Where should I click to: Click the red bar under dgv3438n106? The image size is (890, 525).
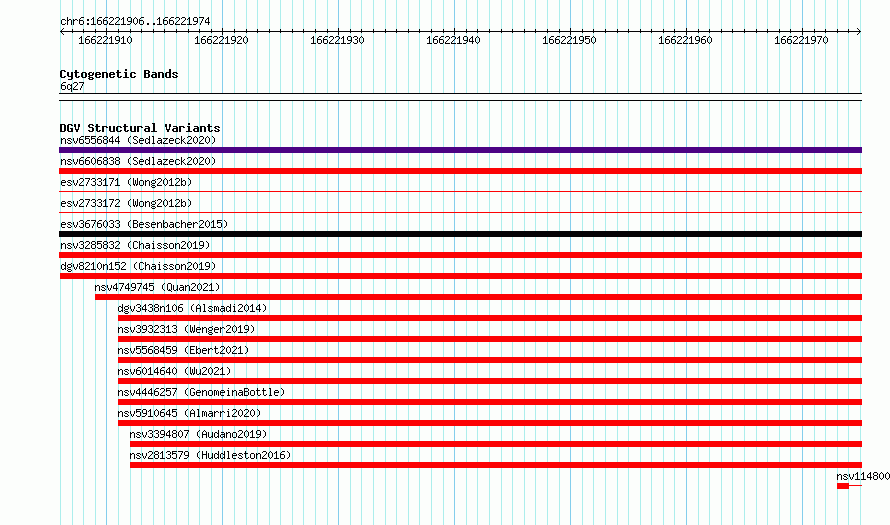490,318
